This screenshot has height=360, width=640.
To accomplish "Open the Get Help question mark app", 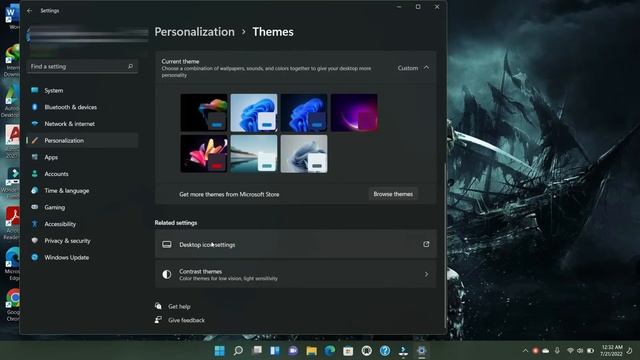I will click(x=385, y=351).
